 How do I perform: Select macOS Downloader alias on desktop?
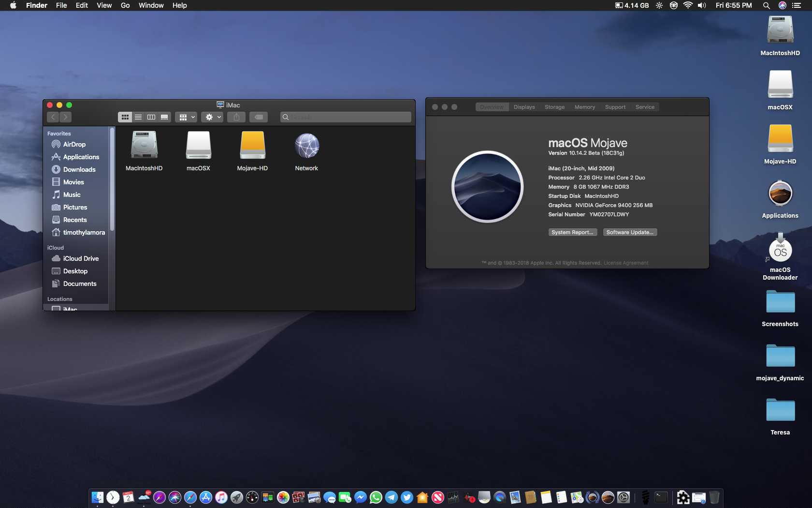[x=780, y=256]
